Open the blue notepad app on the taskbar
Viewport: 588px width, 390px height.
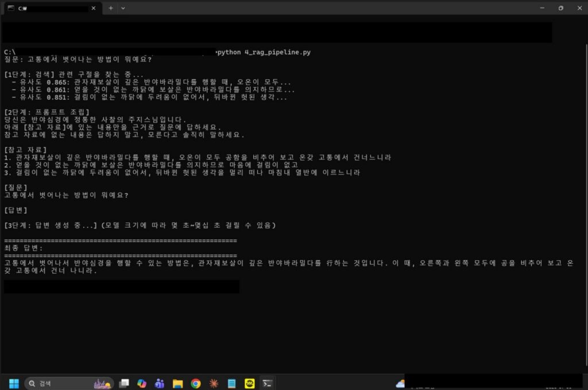click(232, 383)
